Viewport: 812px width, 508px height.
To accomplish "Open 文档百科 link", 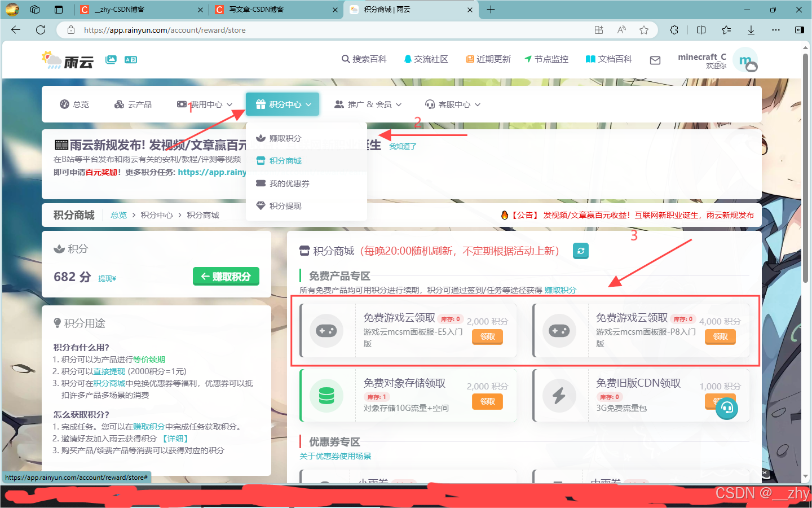I will click(609, 59).
